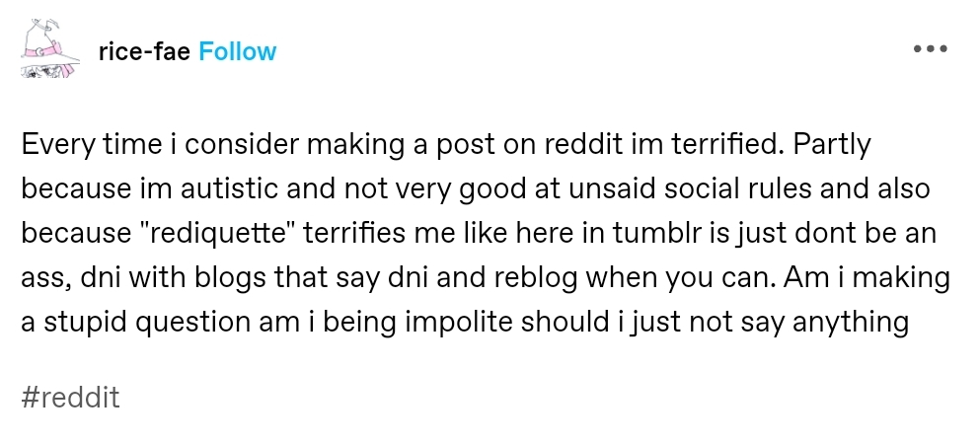Open the #reddit tag
The height and width of the screenshot is (444, 980).
pyautogui.click(x=70, y=399)
